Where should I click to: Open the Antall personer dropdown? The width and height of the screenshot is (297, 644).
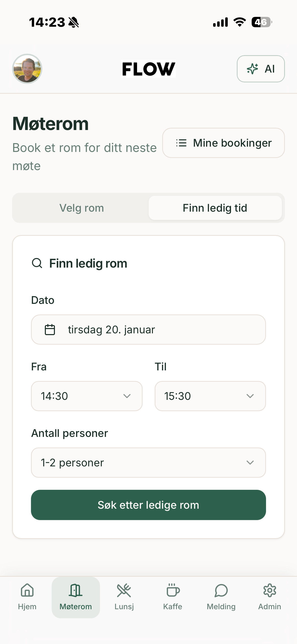pos(148,463)
